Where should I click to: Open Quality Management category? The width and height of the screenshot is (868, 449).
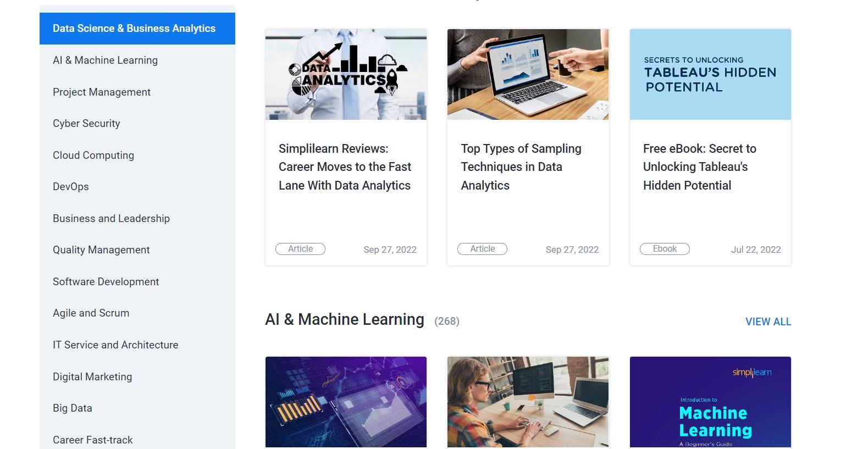(137, 250)
